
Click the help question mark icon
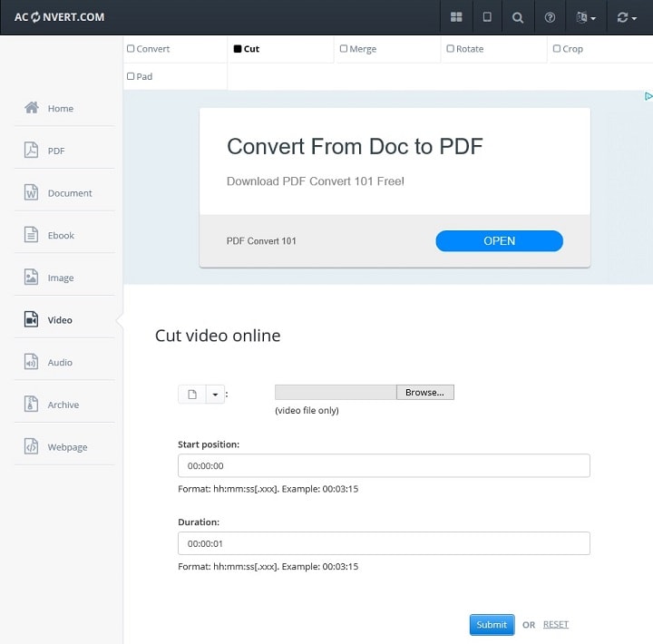(x=550, y=17)
